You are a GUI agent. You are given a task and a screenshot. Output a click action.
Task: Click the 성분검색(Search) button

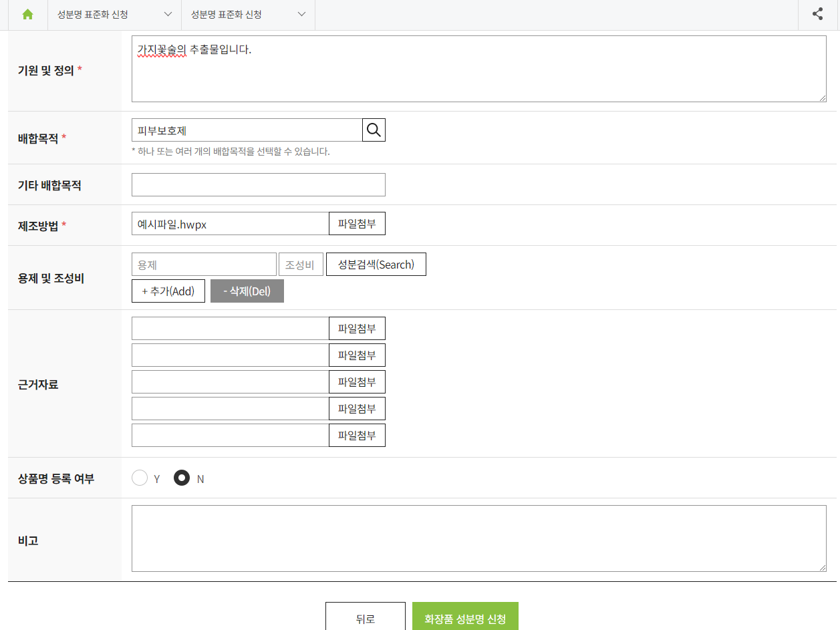coord(376,265)
